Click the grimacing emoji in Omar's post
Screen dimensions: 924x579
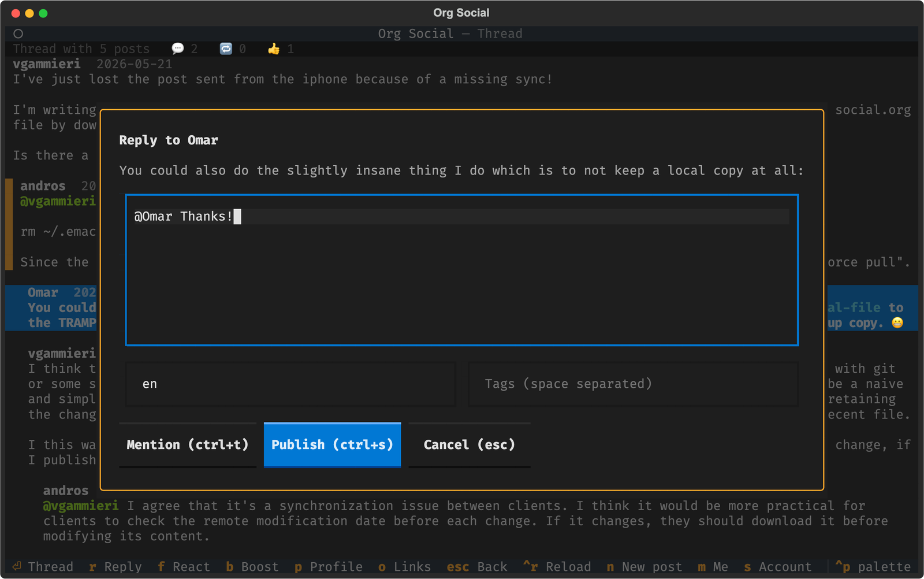tap(897, 323)
